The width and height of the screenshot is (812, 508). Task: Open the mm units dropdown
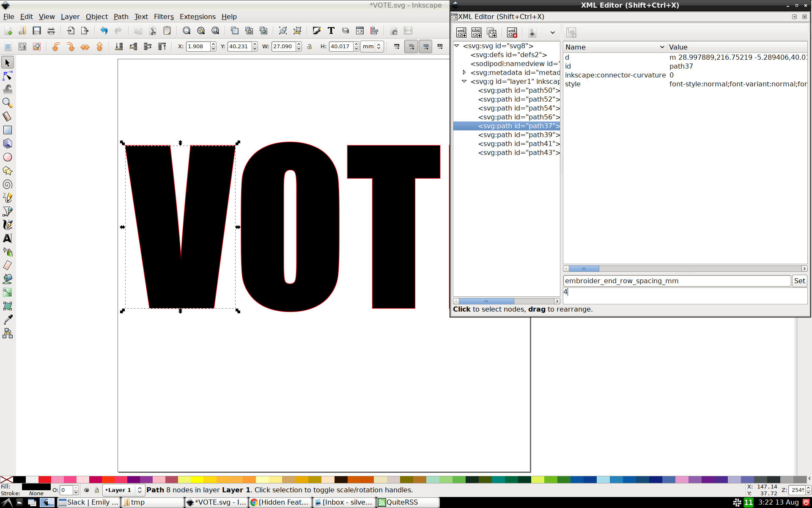pos(373,47)
